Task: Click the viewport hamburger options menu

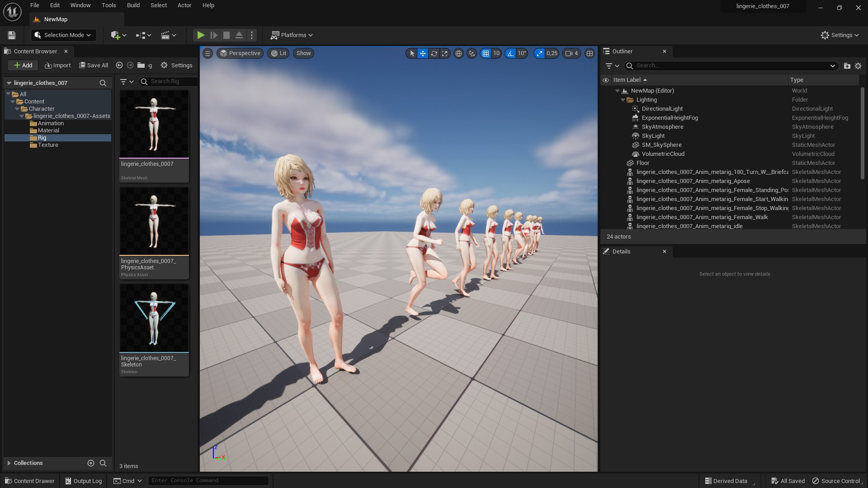Action: click(208, 53)
